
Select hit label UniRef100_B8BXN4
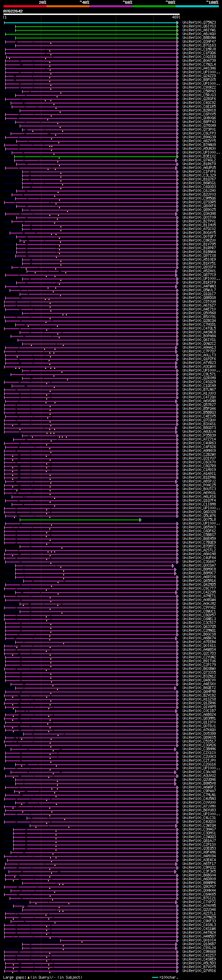[x=199, y=38]
